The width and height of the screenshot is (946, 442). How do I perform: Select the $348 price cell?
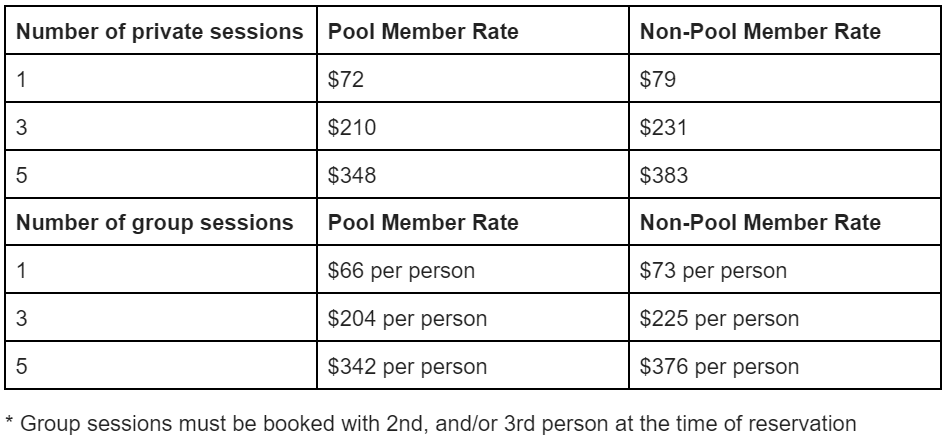(x=348, y=175)
